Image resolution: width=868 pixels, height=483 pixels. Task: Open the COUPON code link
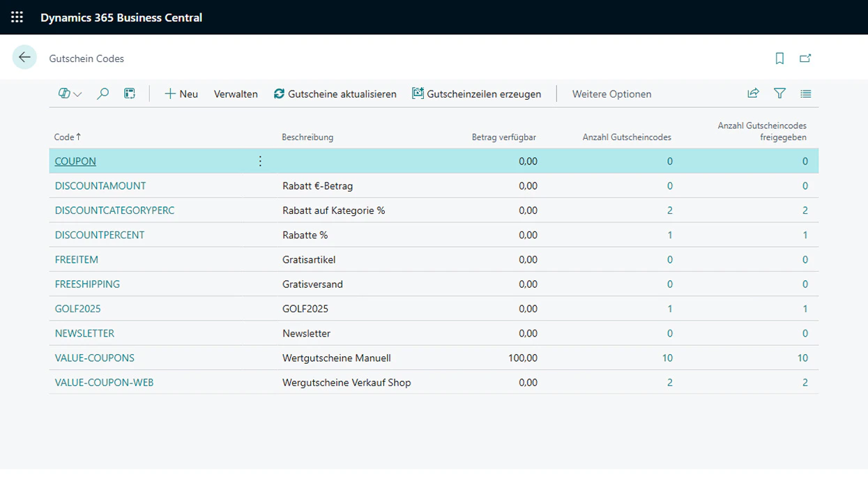click(x=75, y=161)
